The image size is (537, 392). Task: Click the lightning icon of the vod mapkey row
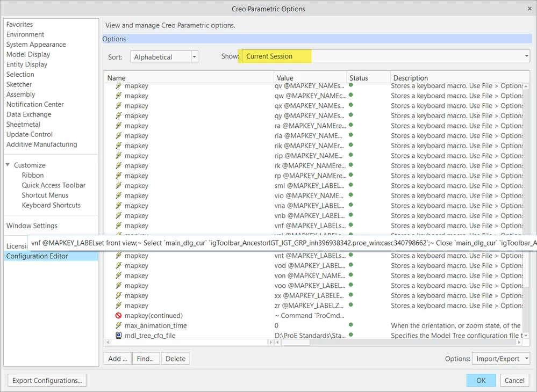click(x=118, y=265)
